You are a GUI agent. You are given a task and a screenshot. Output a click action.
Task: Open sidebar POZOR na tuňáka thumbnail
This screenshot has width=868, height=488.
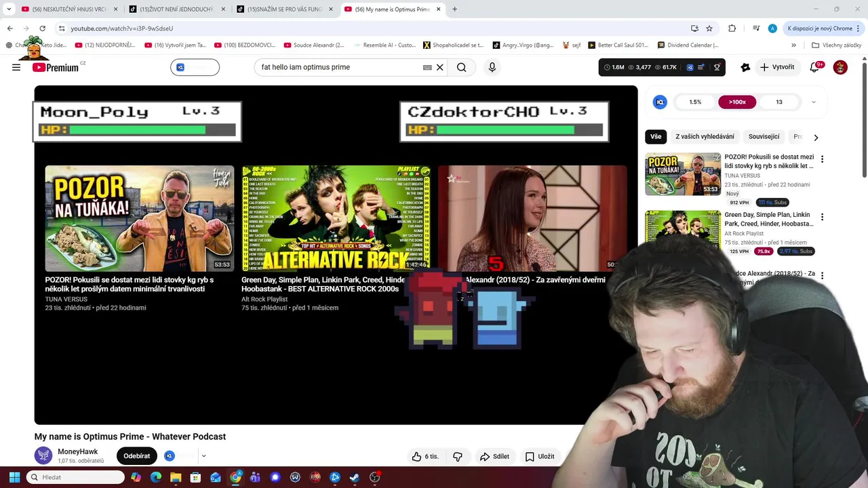683,174
